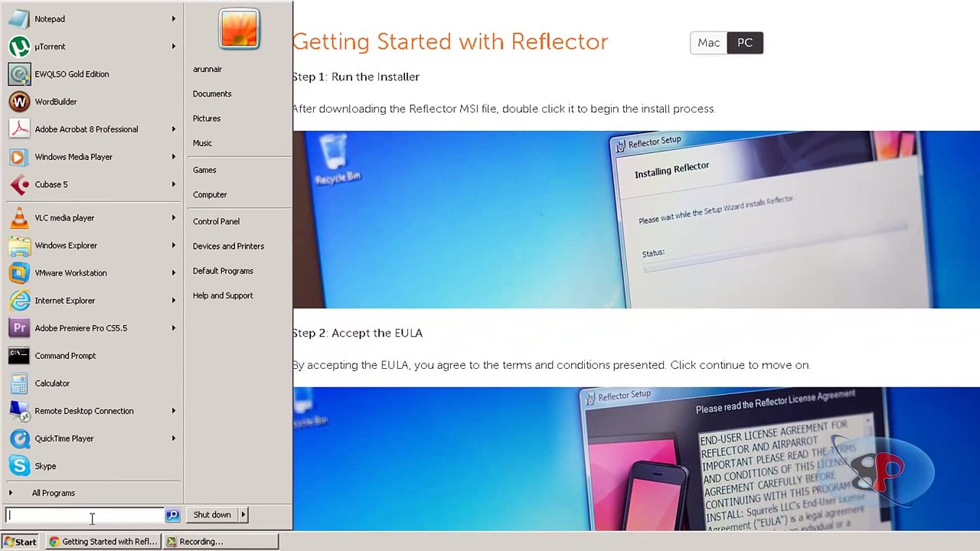Click the 'Step 2: Accept the EULA' text
This screenshot has height=551, width=980.
[358, 333]
